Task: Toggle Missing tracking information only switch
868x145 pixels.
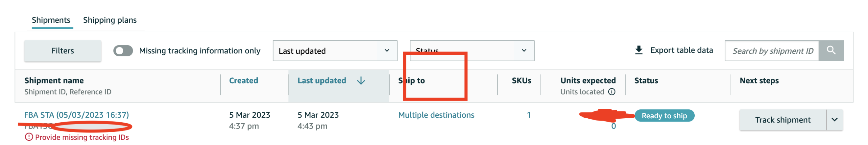Action: (123, 51)
